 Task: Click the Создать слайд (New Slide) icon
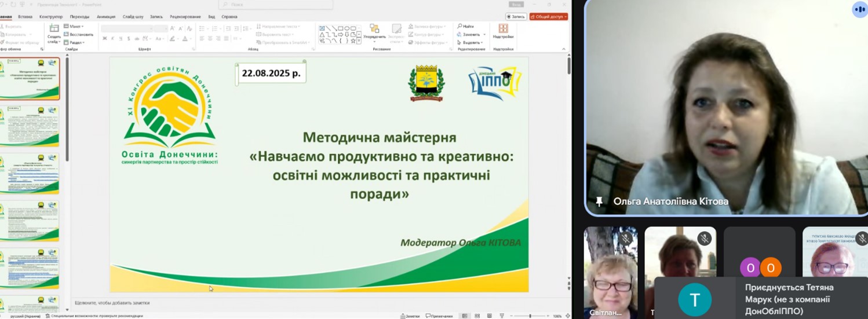tap(54, 29)
